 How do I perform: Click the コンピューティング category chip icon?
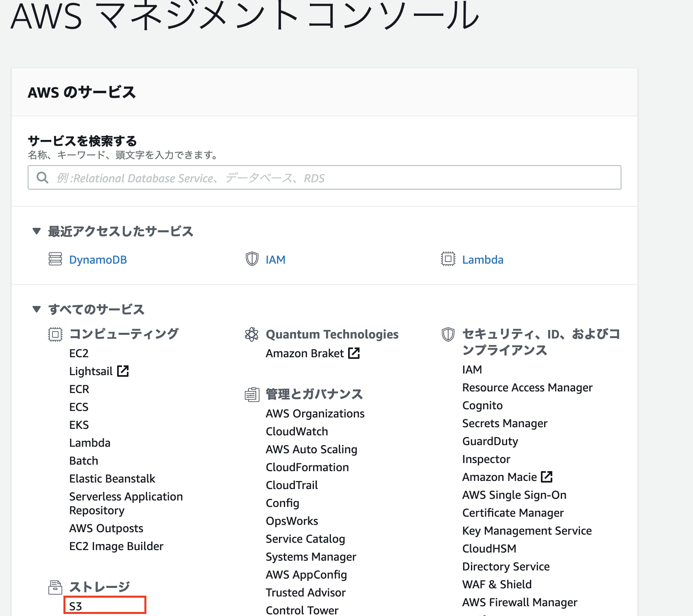tap(55, 334)
